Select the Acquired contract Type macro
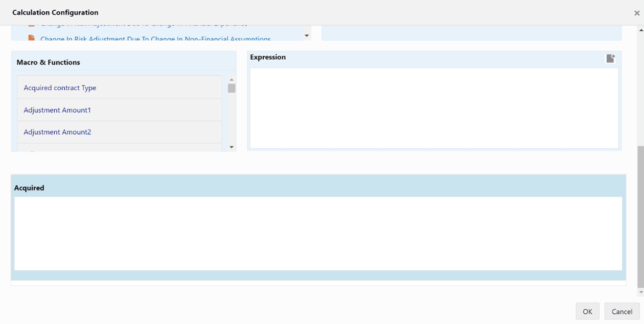 [60, 87]
